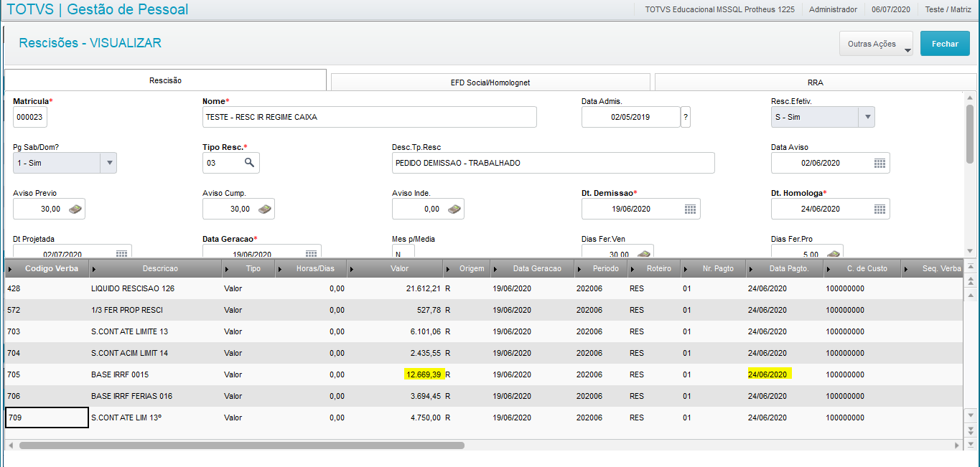Click the question mark beside Data Admis.
The height and width of the screenshot is (467, 980).
686,117
